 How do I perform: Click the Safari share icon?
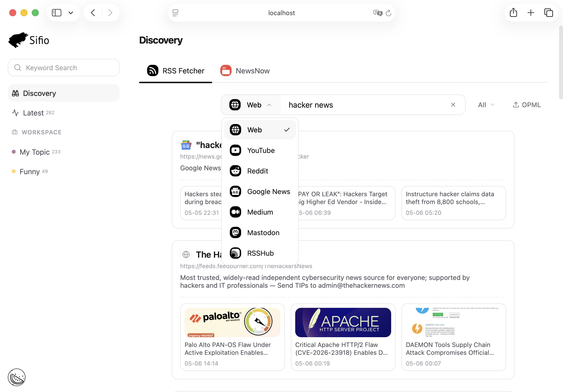[x=514, y=12]
